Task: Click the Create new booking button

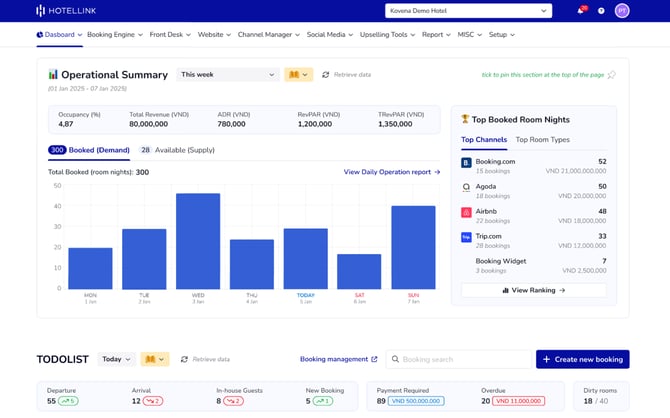Action: [x=582, y=359]
